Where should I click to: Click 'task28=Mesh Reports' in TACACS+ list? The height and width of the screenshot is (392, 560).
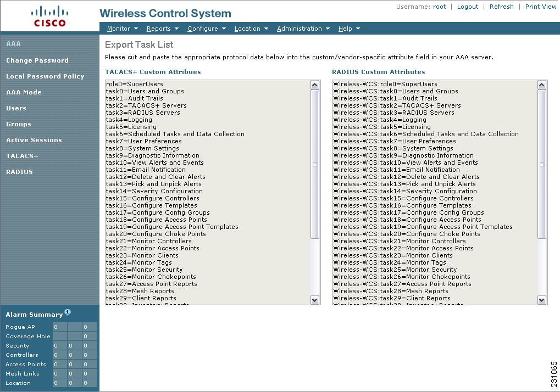140,291
